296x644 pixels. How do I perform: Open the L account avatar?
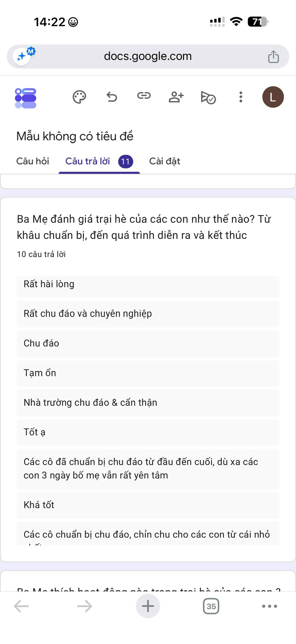[x=273, y=97]
